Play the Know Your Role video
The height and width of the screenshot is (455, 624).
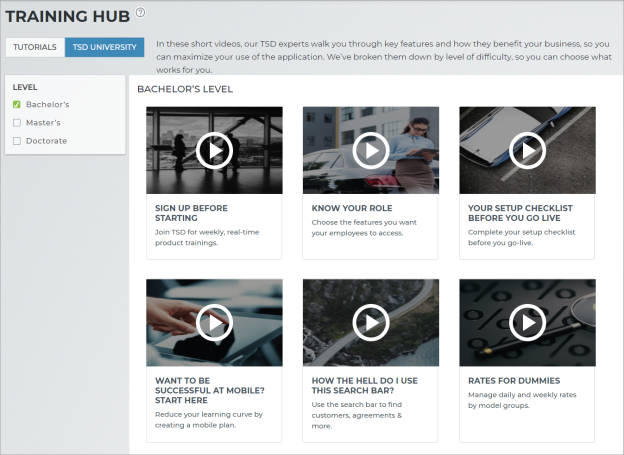370,150
